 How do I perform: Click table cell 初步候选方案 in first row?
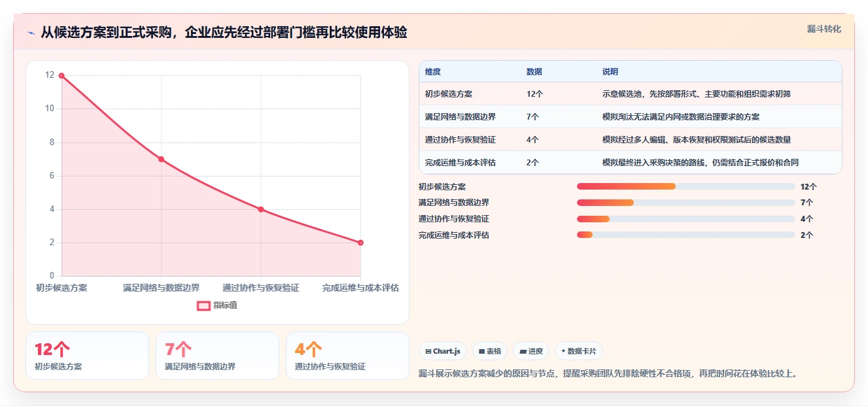(449, 94)
